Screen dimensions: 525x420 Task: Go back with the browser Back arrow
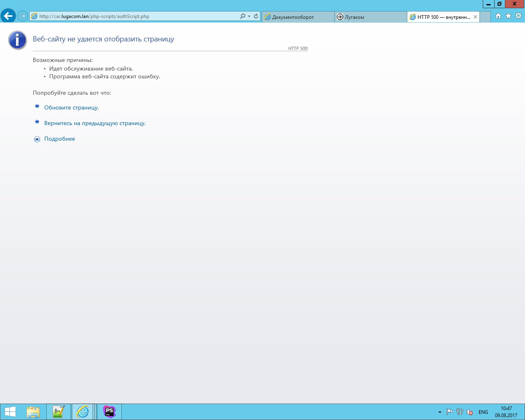pos(8,16)
